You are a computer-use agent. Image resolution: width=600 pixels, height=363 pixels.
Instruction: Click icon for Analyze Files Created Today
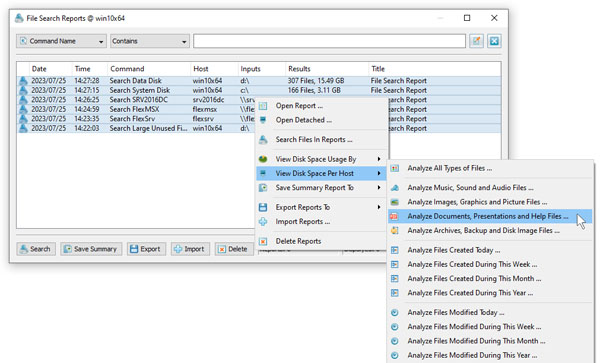pos(395,250)
